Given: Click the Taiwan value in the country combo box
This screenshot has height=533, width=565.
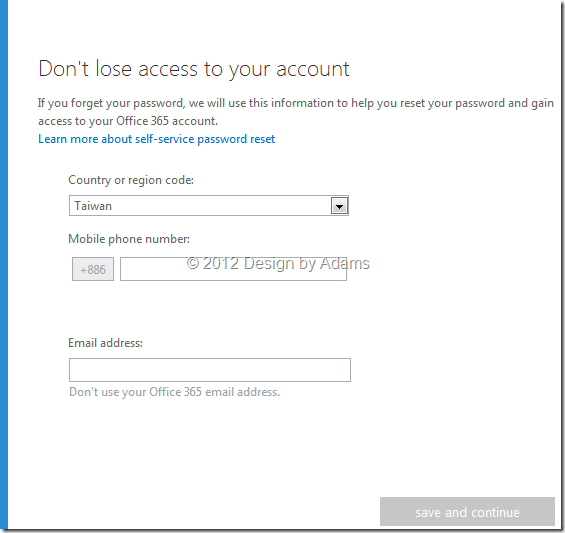Looking at the screenshot, I should tap(93, 206).
